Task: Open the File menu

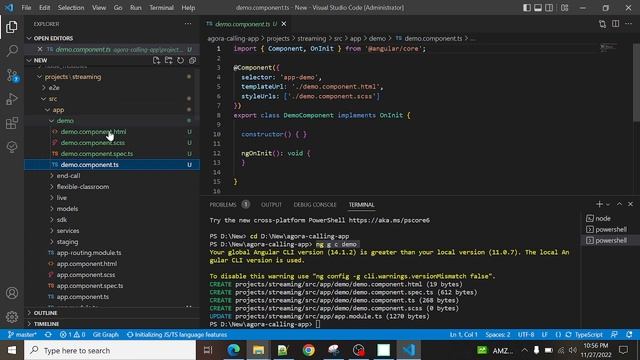Action: click(x=26, y=8)
